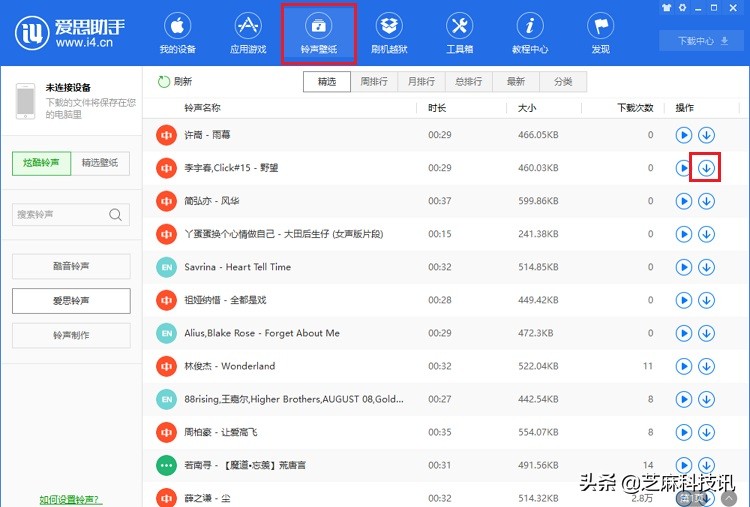Click the i4 爱思助手 logo
The image size is (750, 507).
(x=70, y=33)
